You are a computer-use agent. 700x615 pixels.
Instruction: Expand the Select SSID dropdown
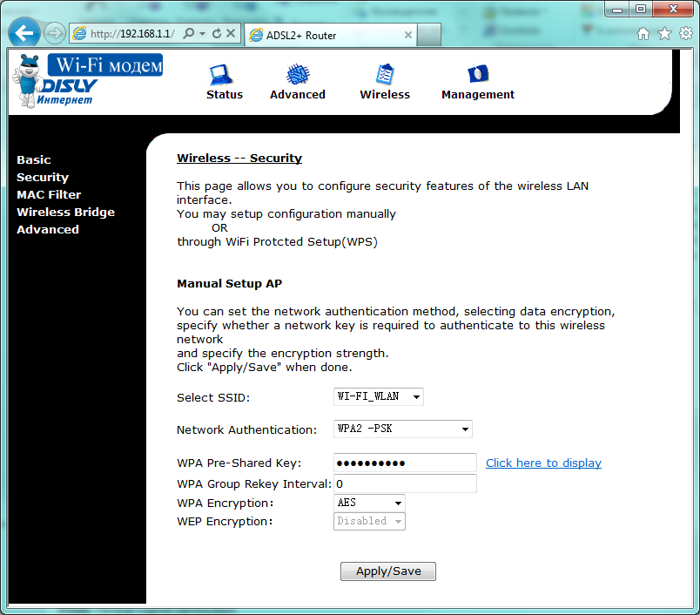(x=379, y=396)
